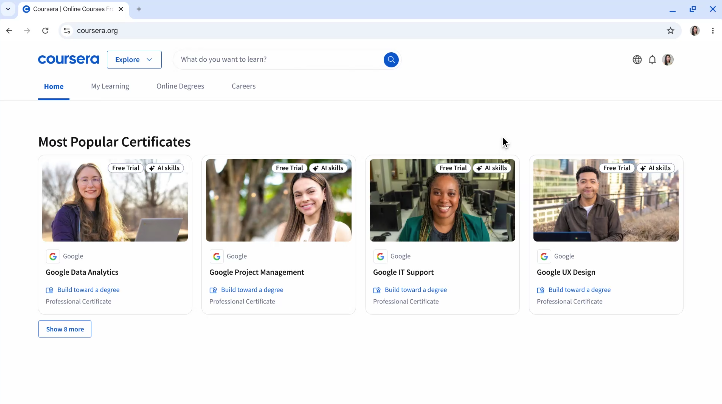Image resolution: width=722 pixels, height=404 pixels.
Task: Open the user profile avatar in Coursera header
Action: click(x=668, y=60)
